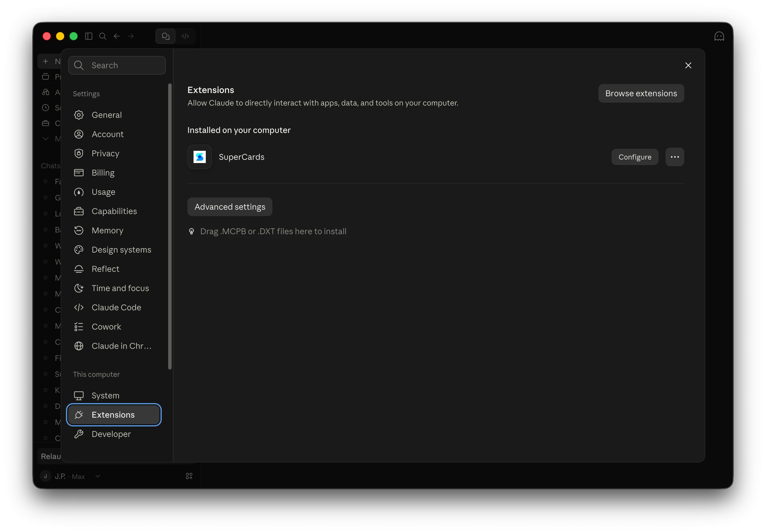
Task: Open Time and focus settings
Action: coord(114,288)
